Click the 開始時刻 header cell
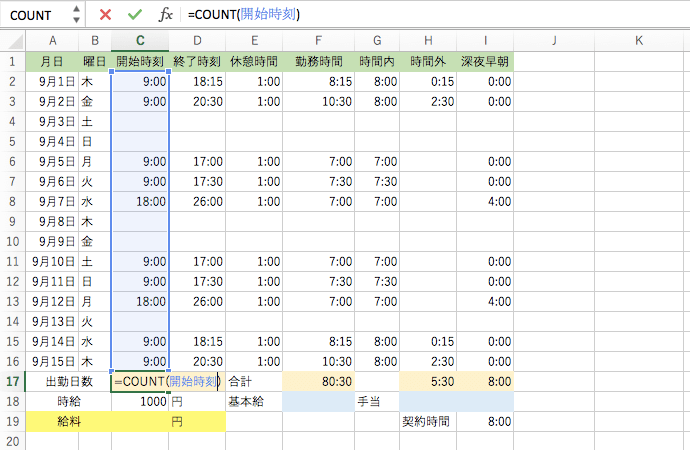 tap(140, 61)
